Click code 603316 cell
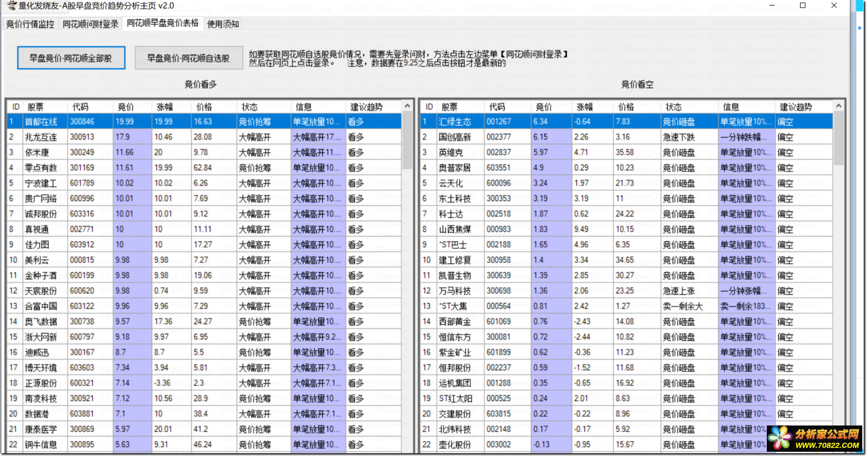This screenshot has height=457, width=868. click(82, 214)
